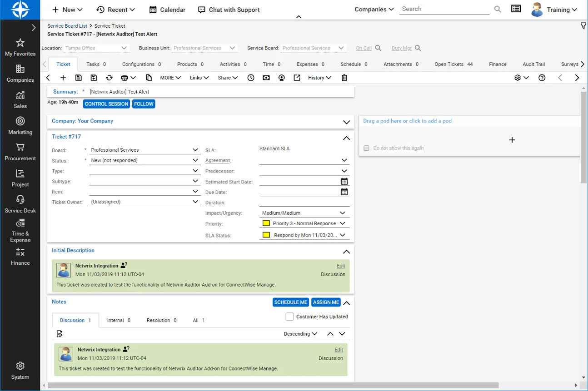The image size is (588, 391).
Task: Click the yellow Priority color swatch
Action: (x=266, y=223)
